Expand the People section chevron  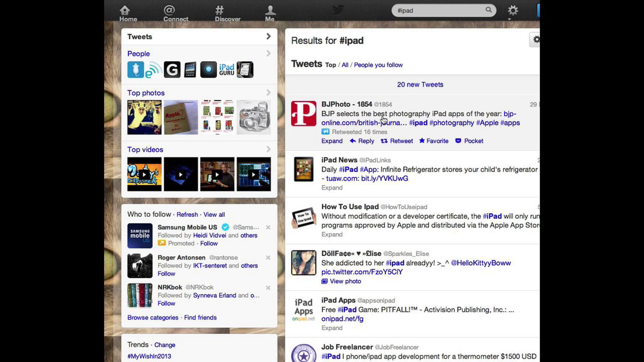pyautogui.click(x=268, y=53)
